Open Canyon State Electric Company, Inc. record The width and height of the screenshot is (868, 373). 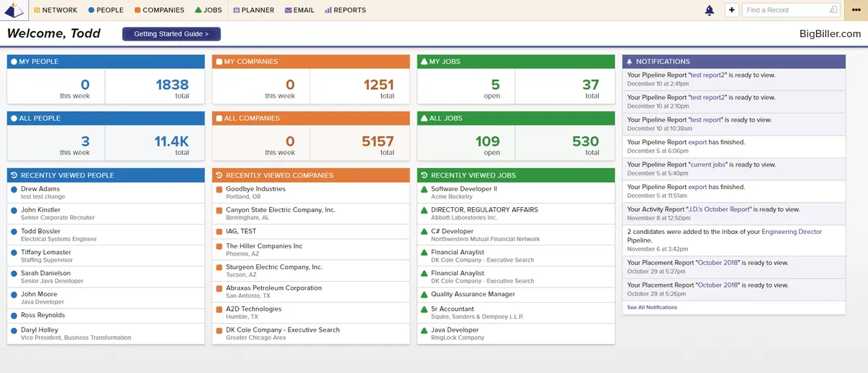point(281,210)
